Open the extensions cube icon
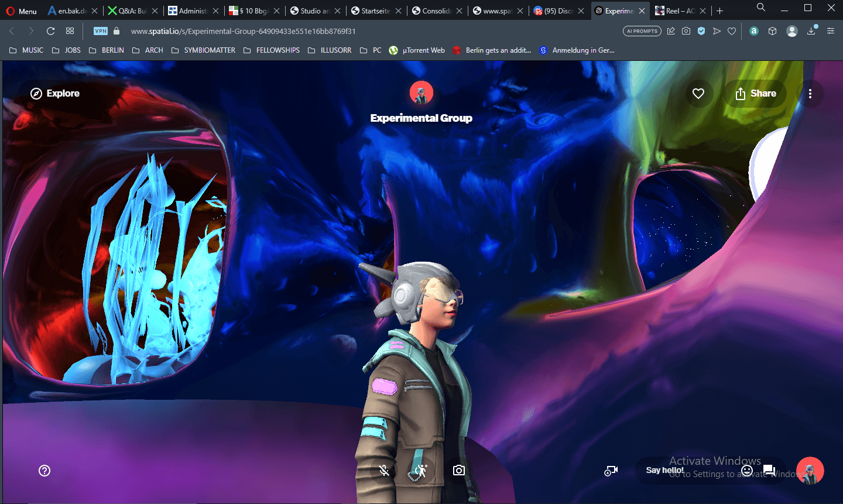The height and width of the screenshot is (504, 843). pos(773,31)
